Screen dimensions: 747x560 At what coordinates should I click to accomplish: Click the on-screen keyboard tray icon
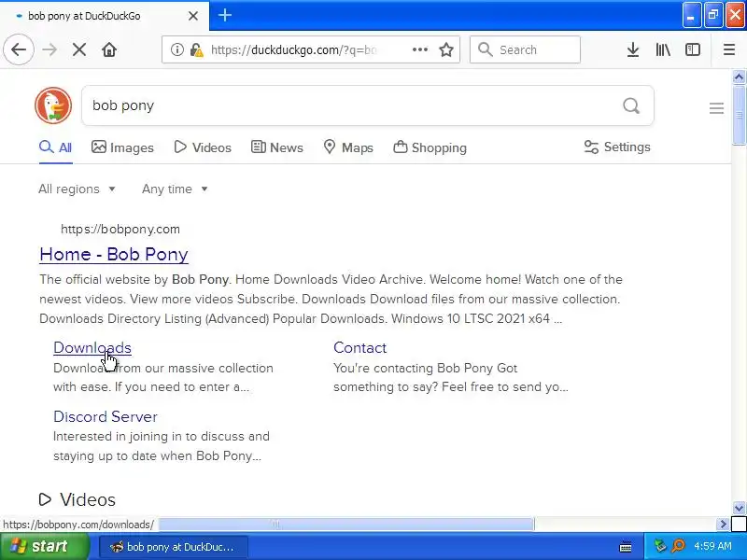coord(626,547)
